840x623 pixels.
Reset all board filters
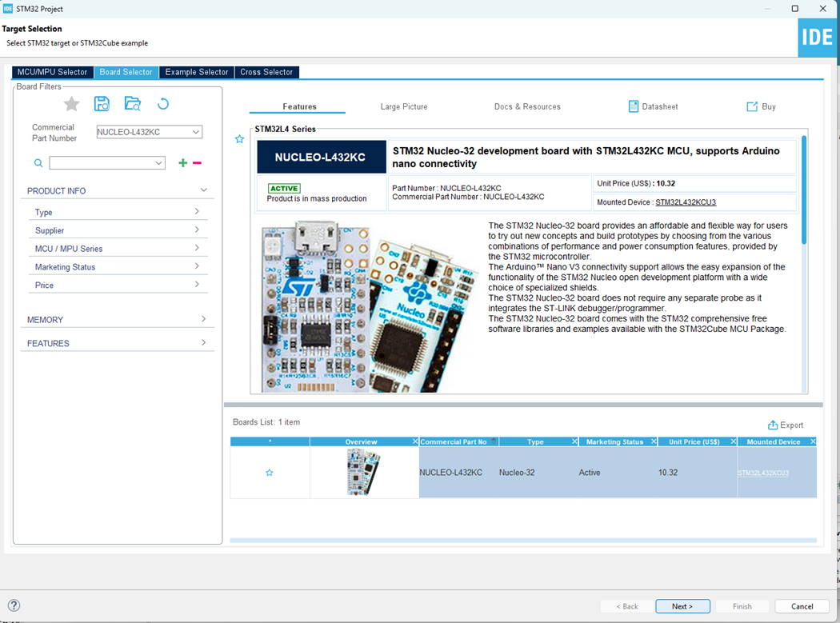click(x=163, y=104)
